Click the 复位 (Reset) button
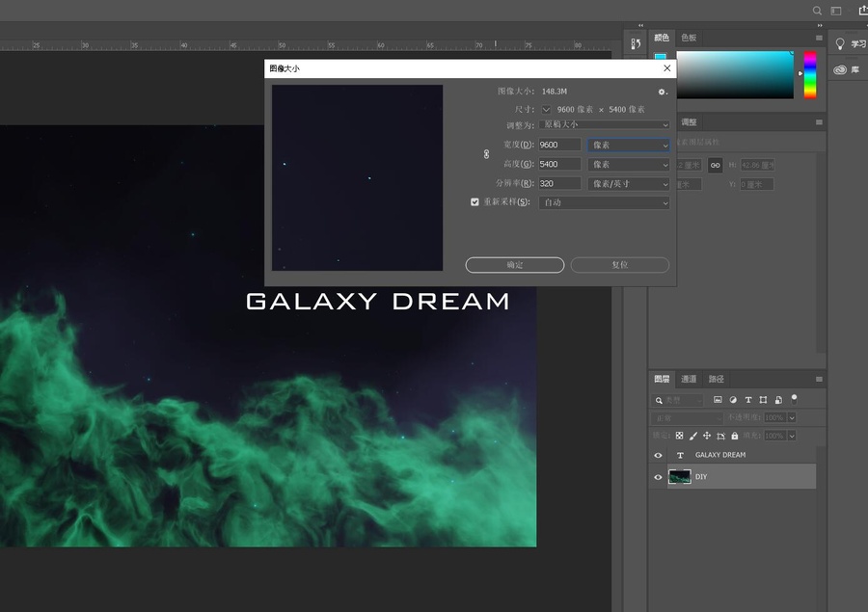Viewport: 868px width, 612px height. click(x=620, y=265)
